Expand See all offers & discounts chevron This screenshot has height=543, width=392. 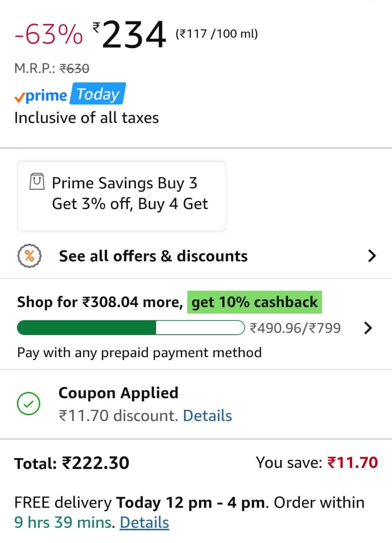point(372,256)
